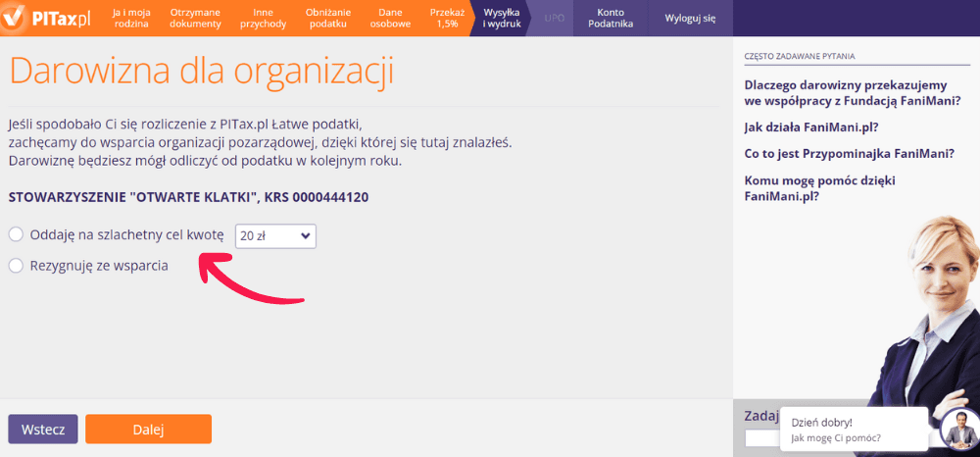Click the greyed-out UPO step
Screen dimensions: 980x457
pos(554,18)
